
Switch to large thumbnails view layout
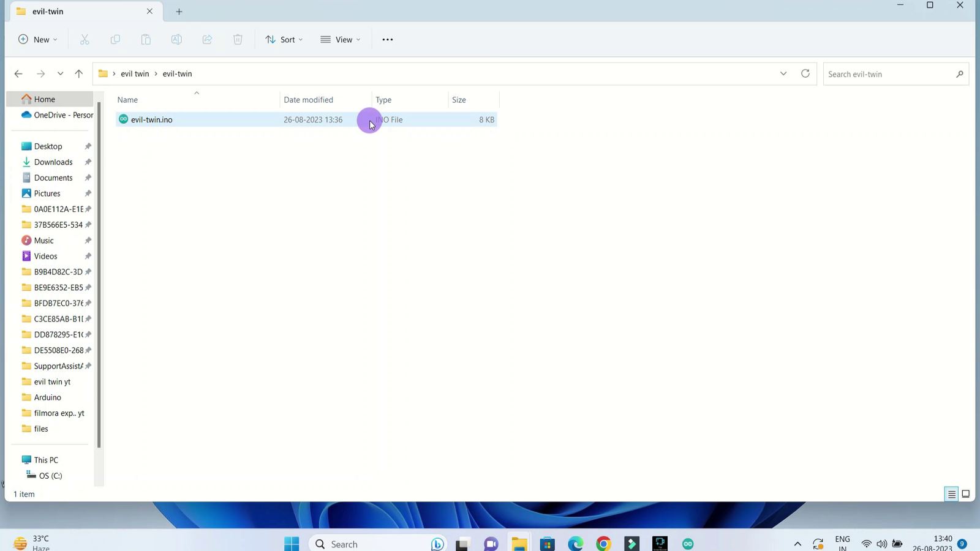[965, 494]
